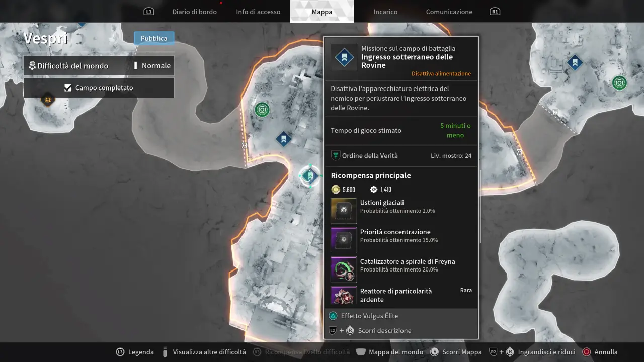Select blue battlefield mission marker on central map
Viewport: 644px width, 362px height.
point(283,139)
